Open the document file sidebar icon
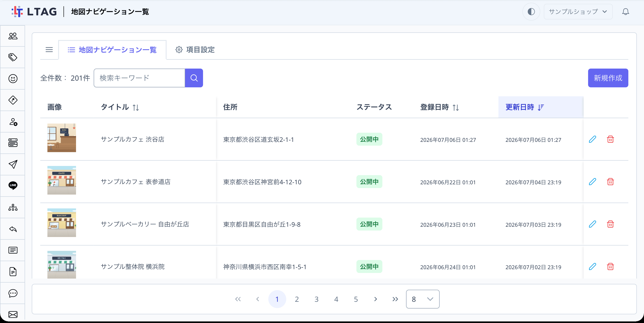The height and width of the screenshot is (323, 644). [x=13, y=272]
